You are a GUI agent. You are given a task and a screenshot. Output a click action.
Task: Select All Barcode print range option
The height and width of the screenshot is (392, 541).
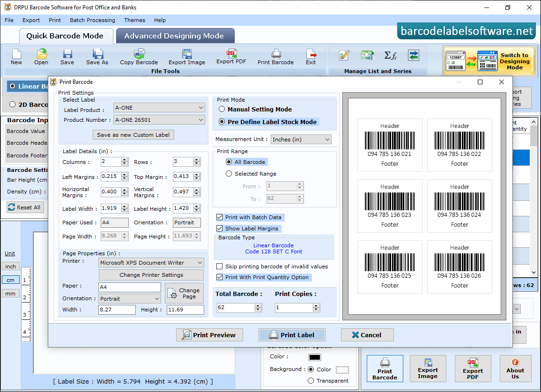229,162
